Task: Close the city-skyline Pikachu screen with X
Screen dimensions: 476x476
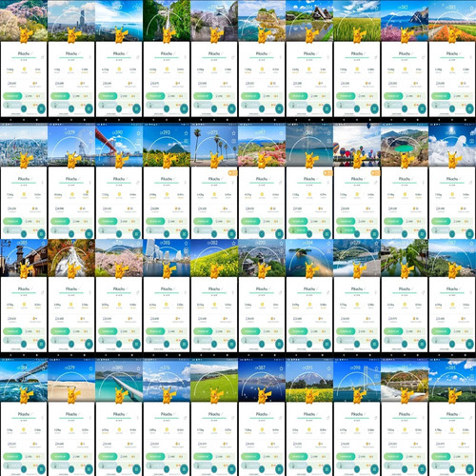Action: [x=71, y=109]
